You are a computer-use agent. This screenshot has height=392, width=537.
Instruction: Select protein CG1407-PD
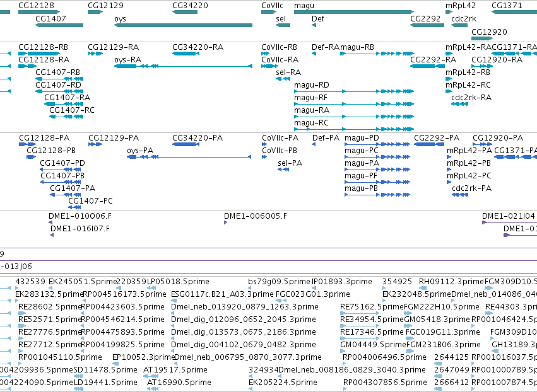pos(62,163)
